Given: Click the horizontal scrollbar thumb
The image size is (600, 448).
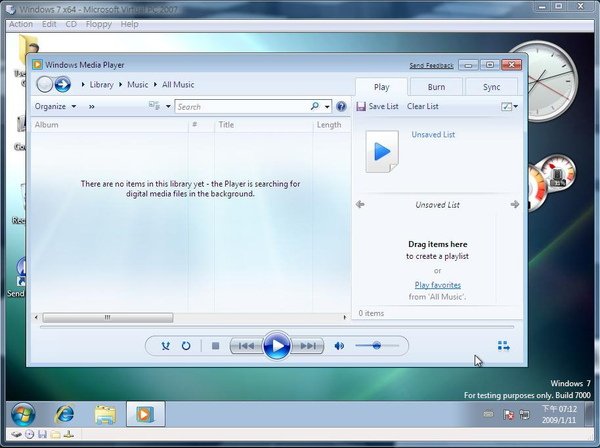Looking at the screenshot, I should [x=108, y=317].
